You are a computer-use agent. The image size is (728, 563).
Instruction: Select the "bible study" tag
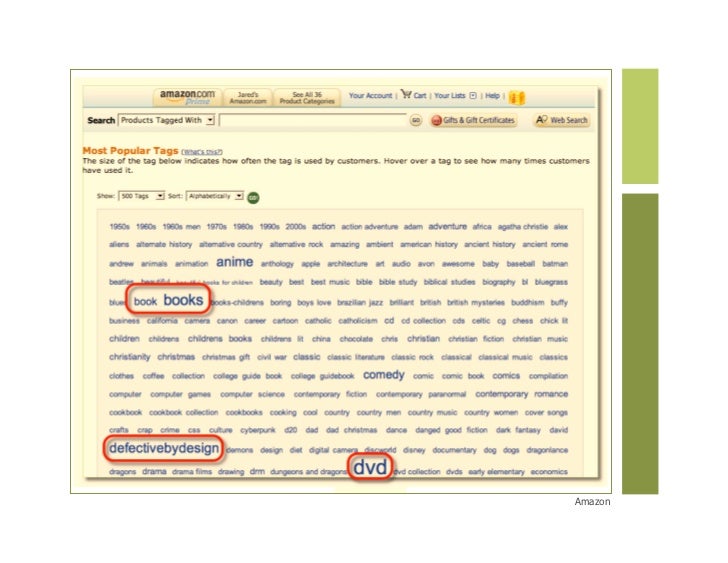(398, 282)
